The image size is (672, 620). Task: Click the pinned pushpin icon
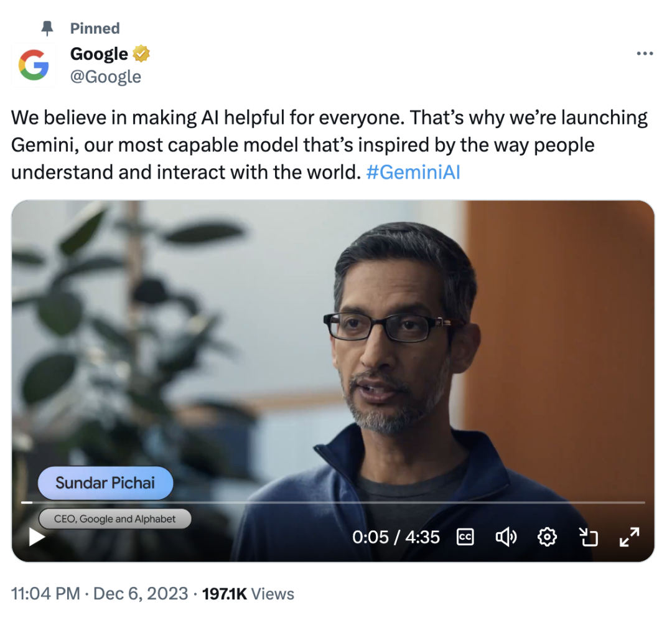click(46, 28)
